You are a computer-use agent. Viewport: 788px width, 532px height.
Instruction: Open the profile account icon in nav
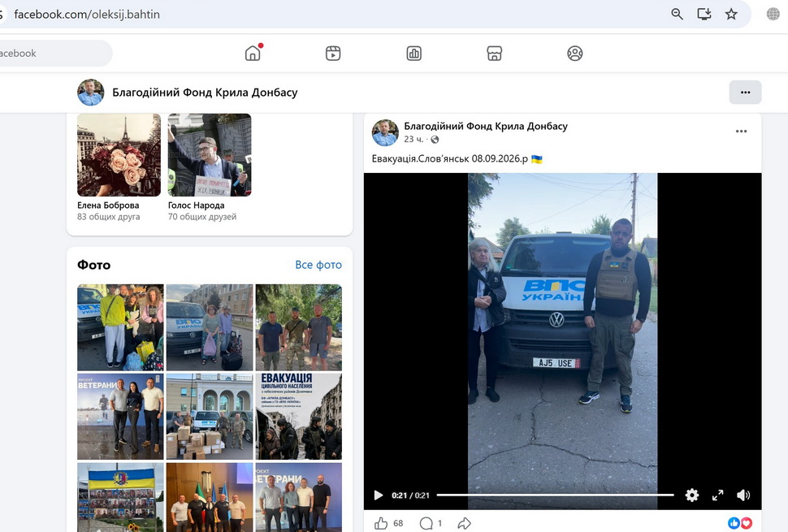coord(575,54)
